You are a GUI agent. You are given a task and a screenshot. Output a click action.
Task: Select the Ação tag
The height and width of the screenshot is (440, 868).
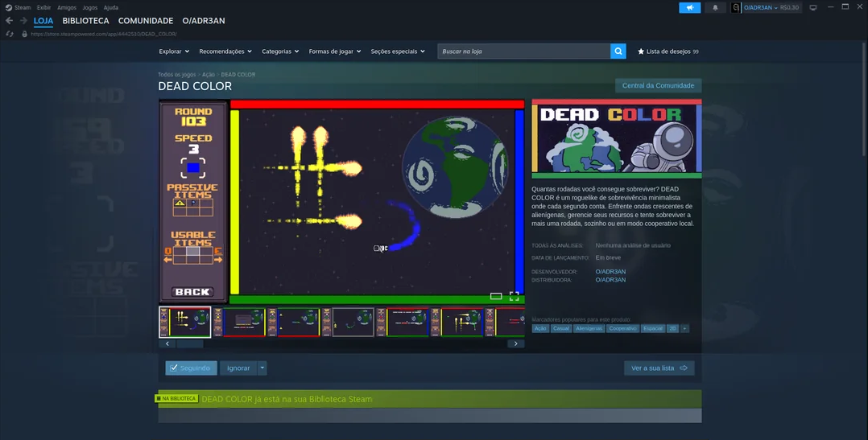click(x=540, y=328)
